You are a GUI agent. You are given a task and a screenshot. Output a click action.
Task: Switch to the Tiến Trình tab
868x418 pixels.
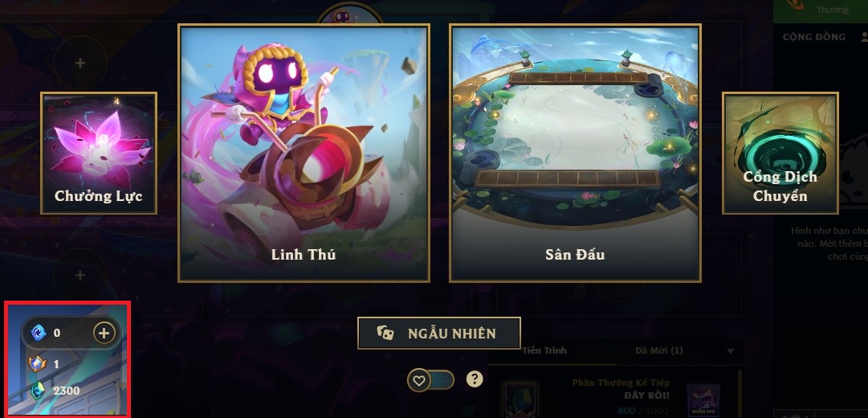coord(544,350)
